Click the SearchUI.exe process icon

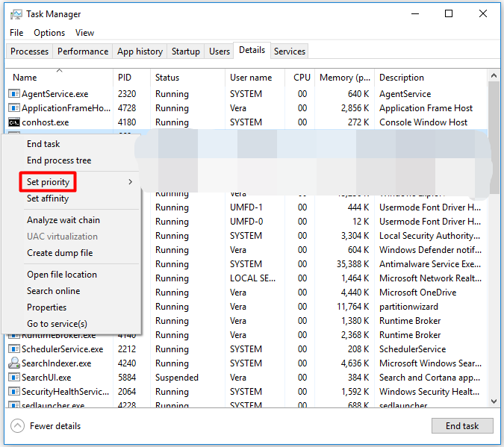[x=14, y=378]
